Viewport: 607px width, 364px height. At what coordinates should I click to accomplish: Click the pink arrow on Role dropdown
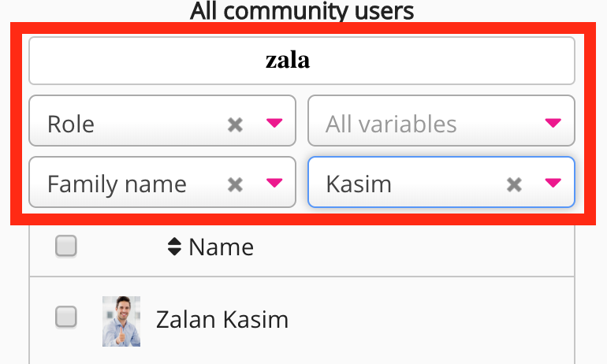point(274,123)
